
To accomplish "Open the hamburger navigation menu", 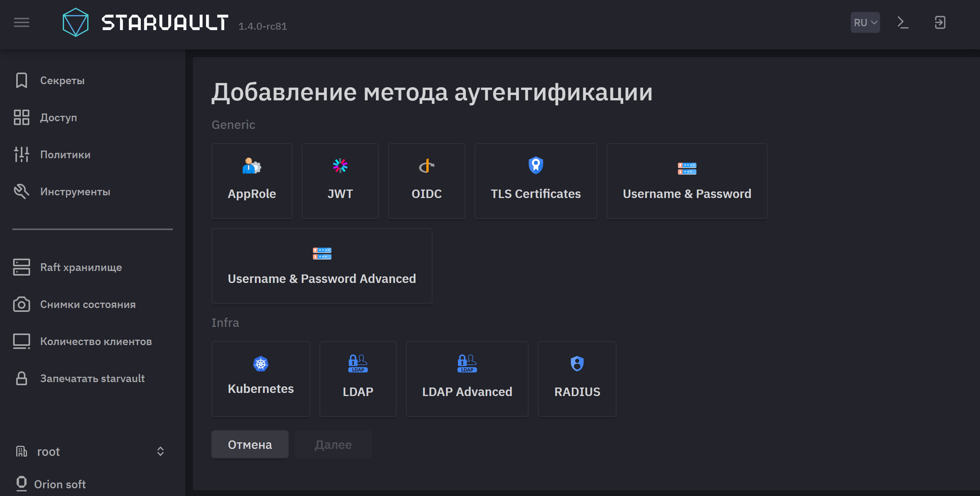I will click(22, 22).
